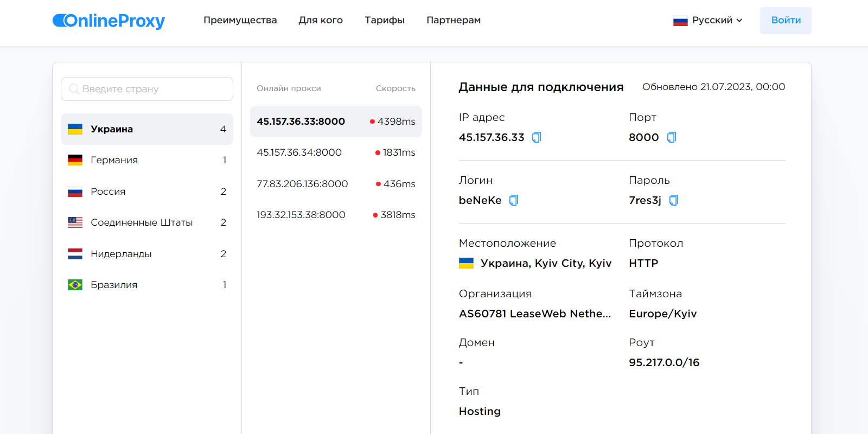Copy the port number 8000
Viewport: 868px width, 434px height.
[671, 137]
